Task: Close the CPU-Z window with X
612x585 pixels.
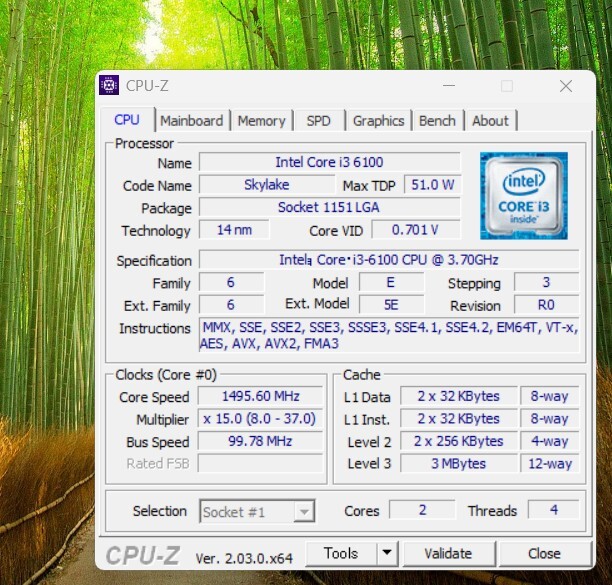Action: [x=566, y=86]
